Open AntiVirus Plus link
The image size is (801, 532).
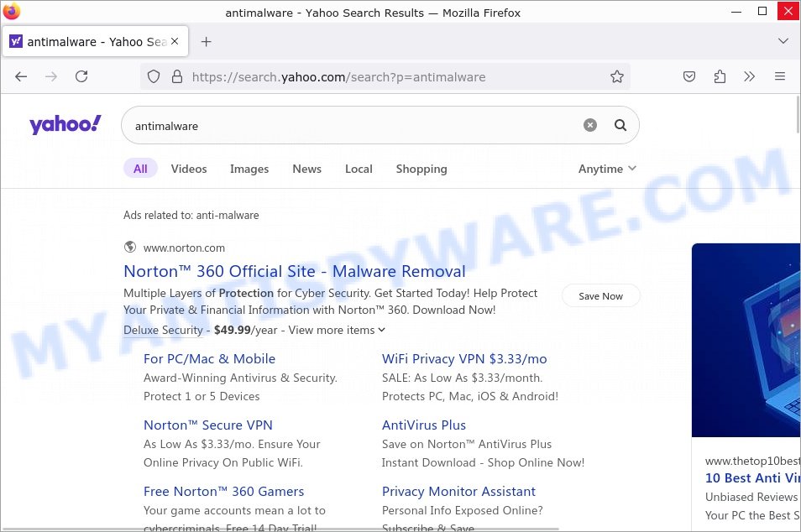[x=424, y=425]
